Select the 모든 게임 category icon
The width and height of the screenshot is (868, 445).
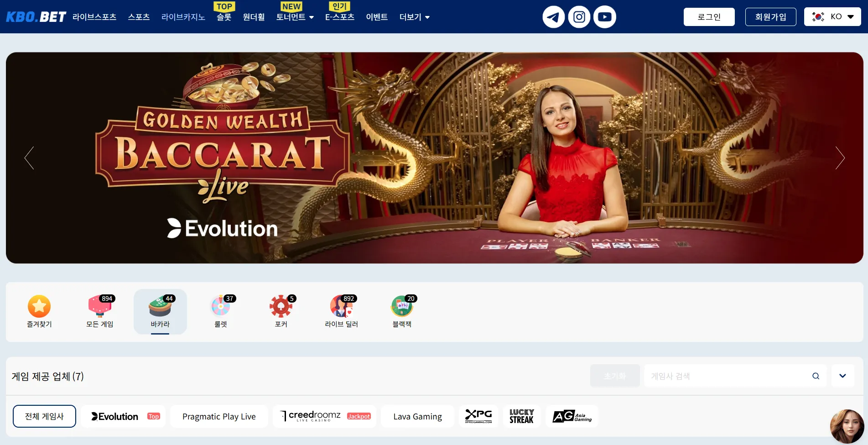(99, 312)
